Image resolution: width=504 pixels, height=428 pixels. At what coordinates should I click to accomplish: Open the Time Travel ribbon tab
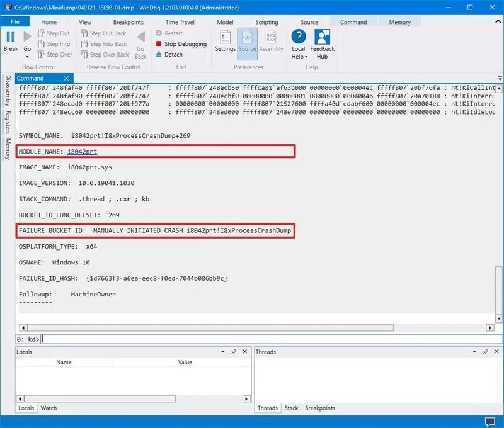pos(180,22)
